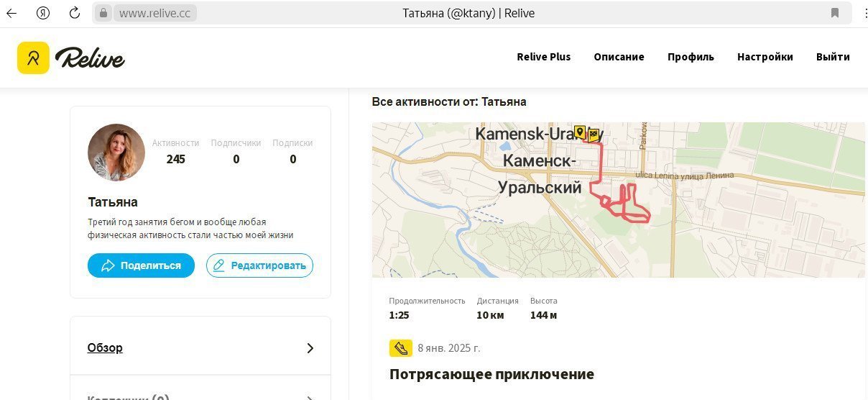Click the Подписки count label
The height and width of the screenshot is (400, 868).
point(292,143)
